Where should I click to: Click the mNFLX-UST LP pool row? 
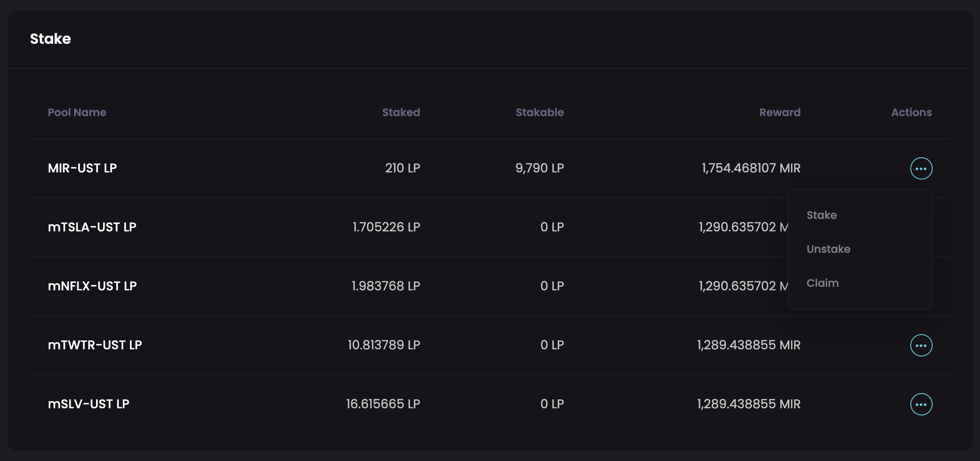[x=92, y=286]
